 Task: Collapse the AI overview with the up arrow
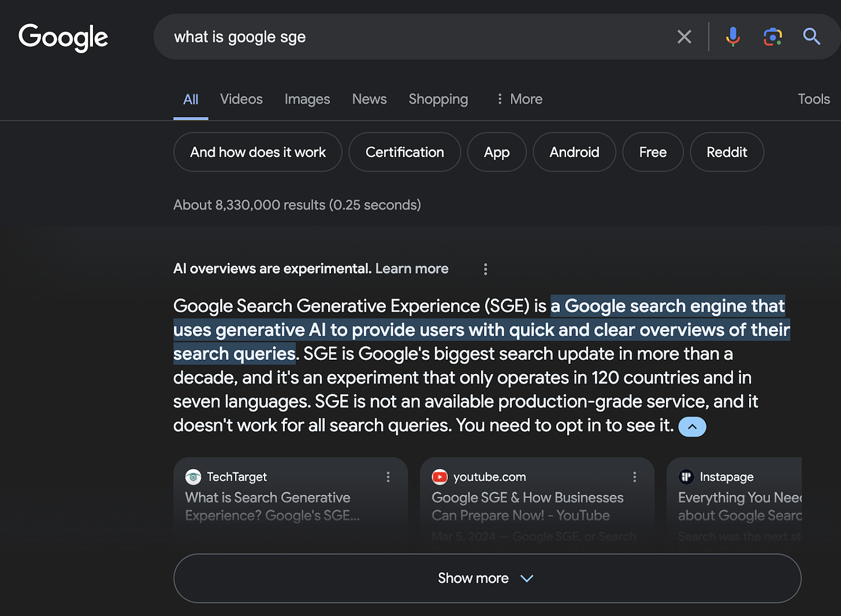(x=692, y=427)
